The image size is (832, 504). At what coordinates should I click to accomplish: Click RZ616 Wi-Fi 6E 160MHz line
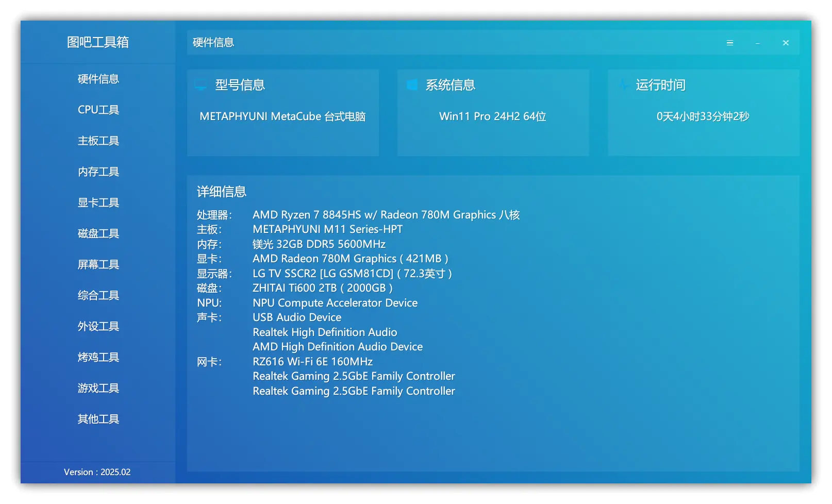coord(313,362)
